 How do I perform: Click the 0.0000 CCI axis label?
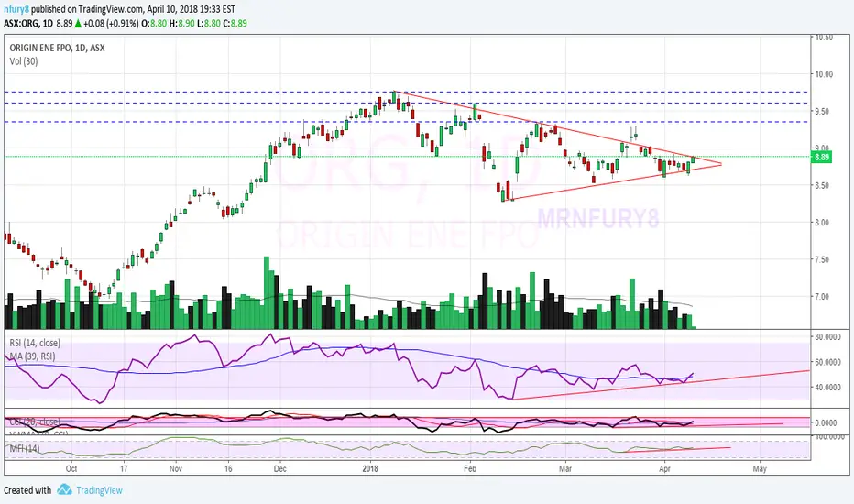tap(826, 422)
